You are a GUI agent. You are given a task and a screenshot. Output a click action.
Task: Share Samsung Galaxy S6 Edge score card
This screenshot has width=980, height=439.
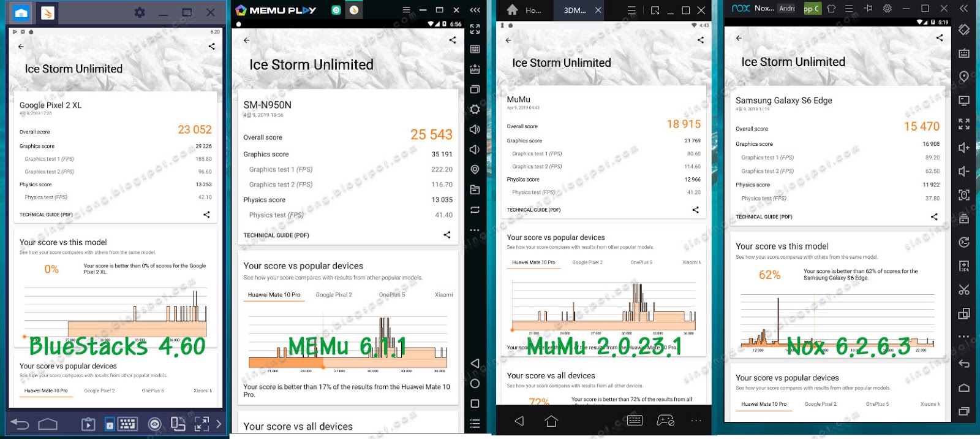[934, 216]
